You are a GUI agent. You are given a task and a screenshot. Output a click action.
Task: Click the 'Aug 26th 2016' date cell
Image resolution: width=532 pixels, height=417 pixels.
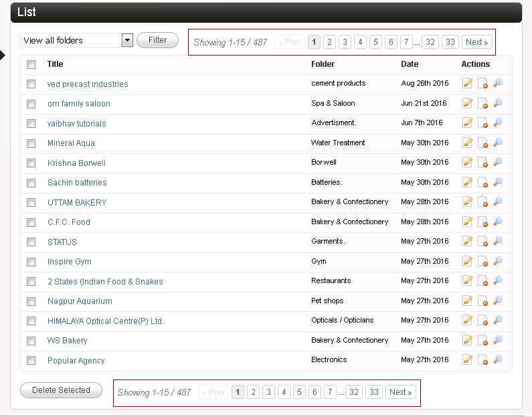425,83
